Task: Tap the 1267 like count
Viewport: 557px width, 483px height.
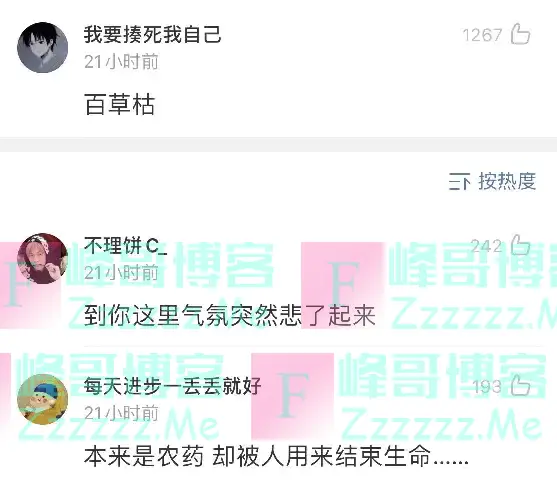Action: point(482,35)
